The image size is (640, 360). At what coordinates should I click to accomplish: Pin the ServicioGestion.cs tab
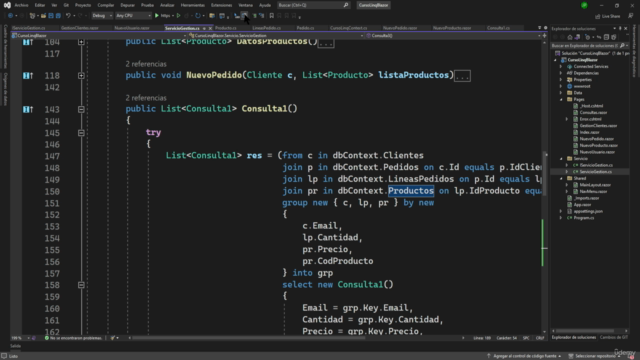pos(204,28)
